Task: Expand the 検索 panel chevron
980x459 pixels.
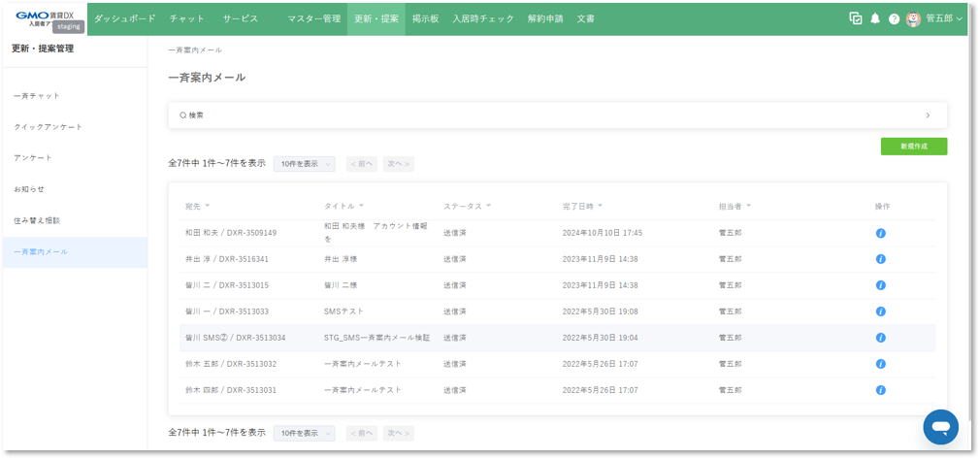Action: 929,115
